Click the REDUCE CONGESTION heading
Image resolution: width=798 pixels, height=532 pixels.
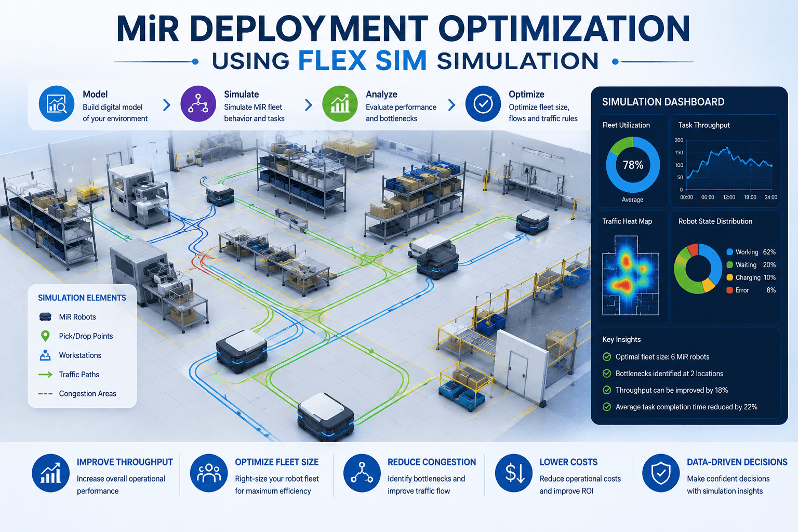[x=432, y=462]
